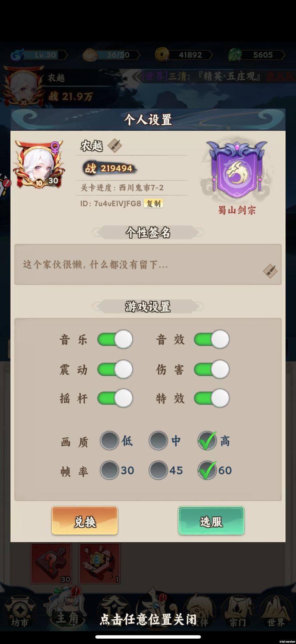Click the 选服 server select button
The image size is (296, 644).
click(211, 521)
